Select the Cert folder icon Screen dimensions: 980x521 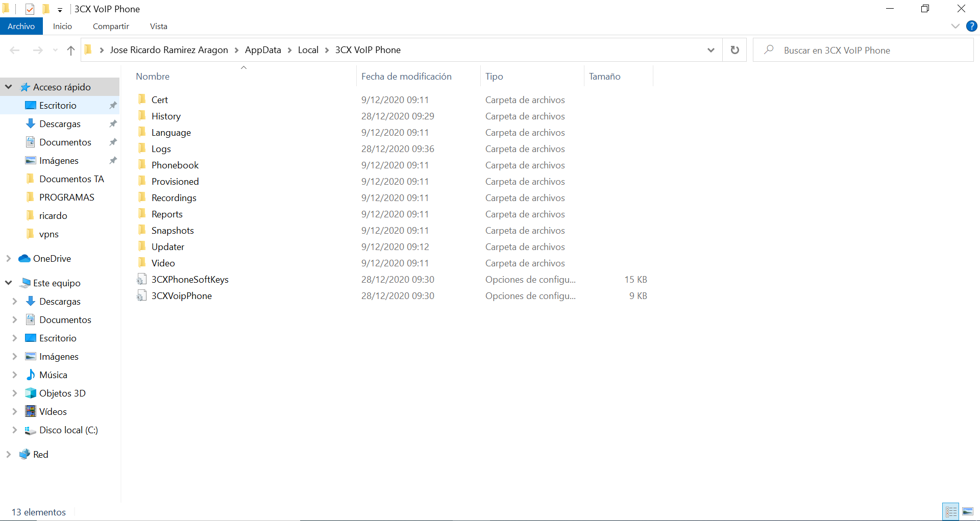142,99
